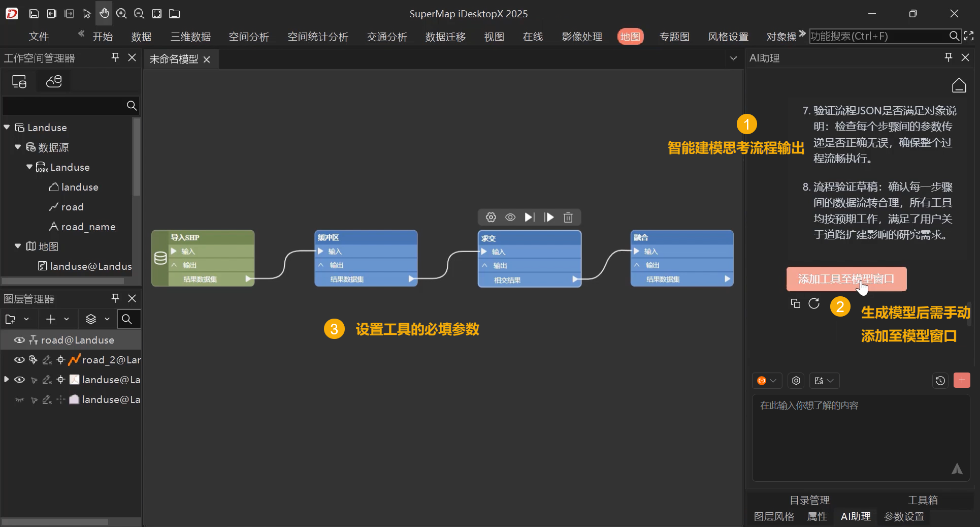Send message with the arrow icon
Screen dimensions: 980x527
[957, 469]
